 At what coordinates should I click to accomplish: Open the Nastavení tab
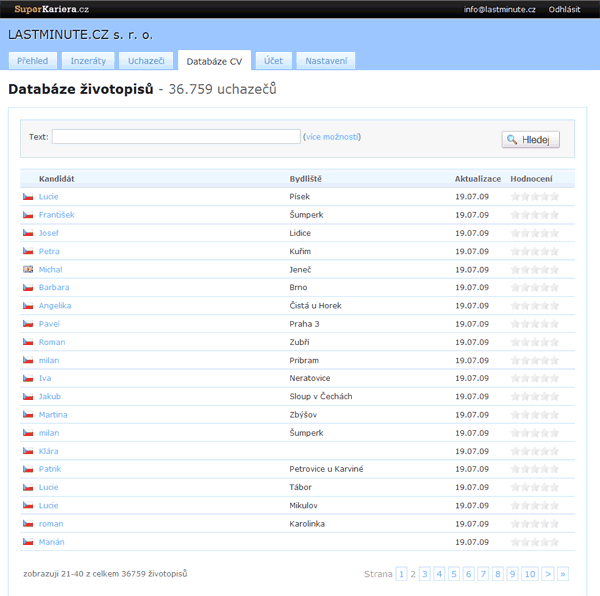click(326, 61)
